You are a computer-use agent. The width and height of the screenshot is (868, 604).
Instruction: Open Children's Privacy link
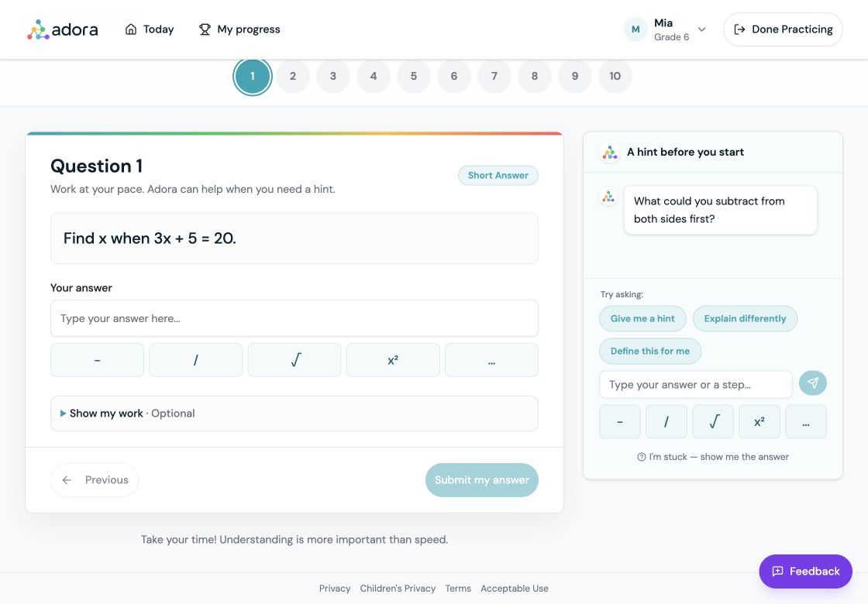click(x=398, y=589)
